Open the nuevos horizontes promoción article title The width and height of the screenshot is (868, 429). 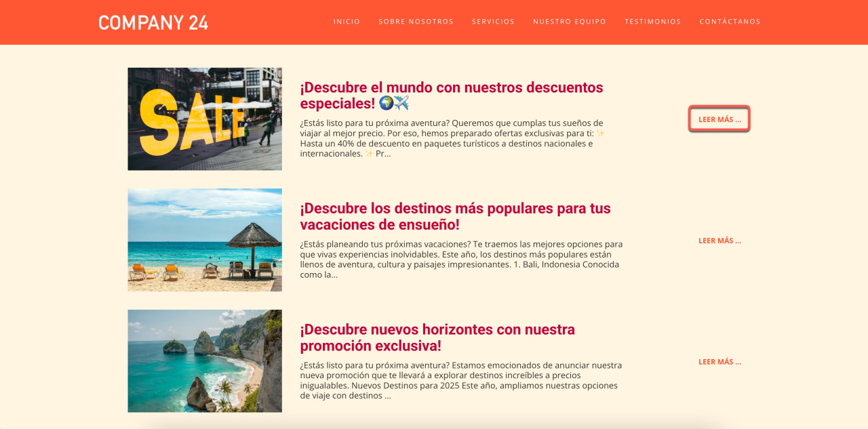tap(437, 338)
